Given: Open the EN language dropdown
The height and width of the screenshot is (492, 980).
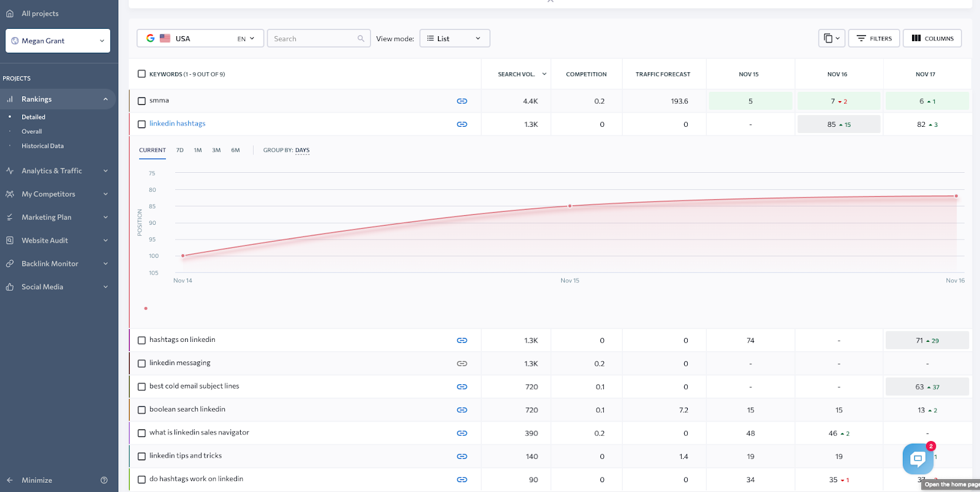Looking at the screenshot, I should coord(246,39).
